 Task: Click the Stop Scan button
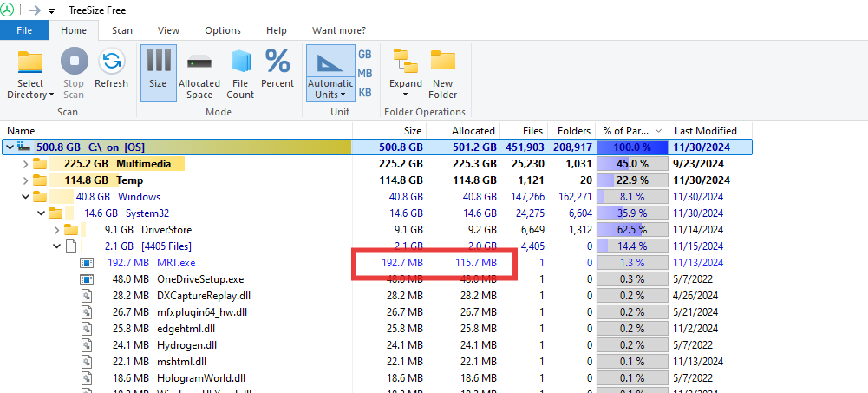pyautogui.click(x=74, y=74)
